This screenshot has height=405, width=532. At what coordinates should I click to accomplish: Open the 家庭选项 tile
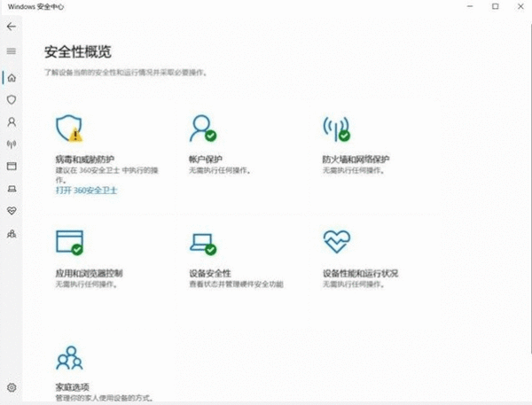coord(68,357)
